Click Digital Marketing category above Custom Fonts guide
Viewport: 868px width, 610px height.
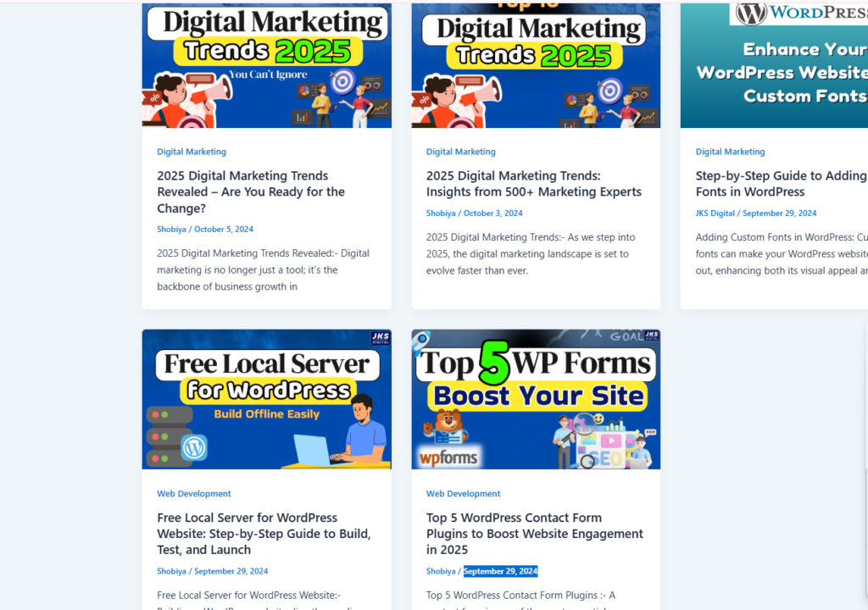730,152
